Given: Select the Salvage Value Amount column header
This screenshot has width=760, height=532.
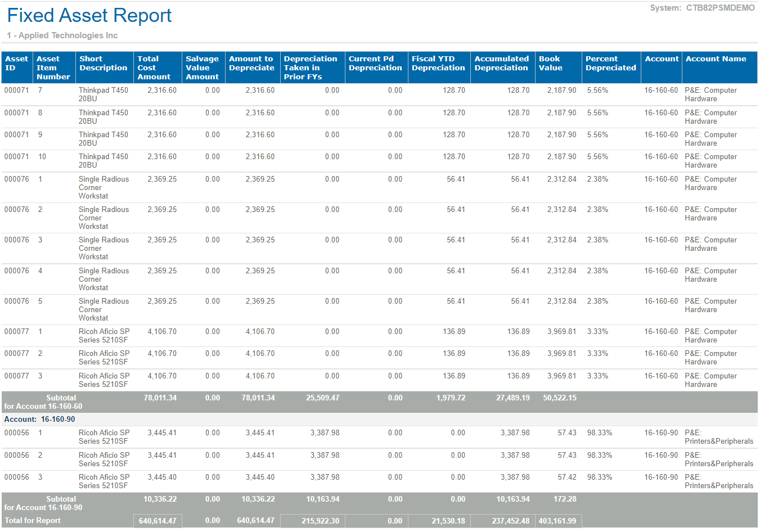Looking at the screenshot, I should (202, 67).
